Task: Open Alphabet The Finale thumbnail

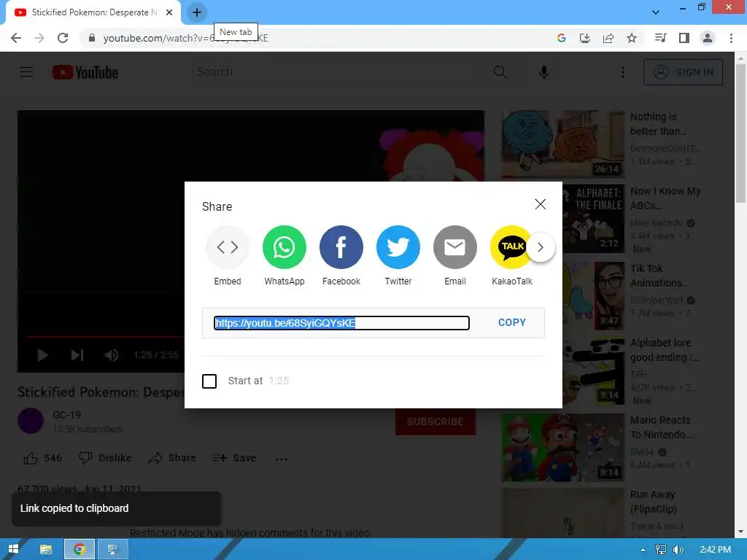Action: click(x=594, y=219)
